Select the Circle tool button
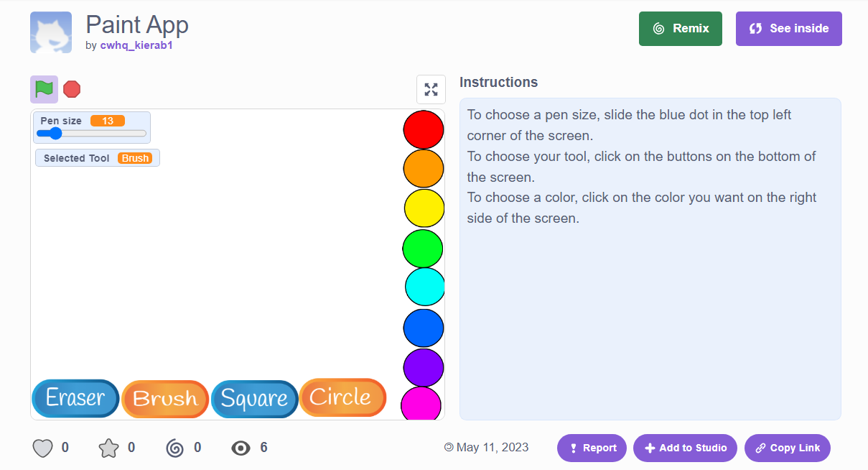The width and height of the screenshot is (868, 470). (342, 397)
